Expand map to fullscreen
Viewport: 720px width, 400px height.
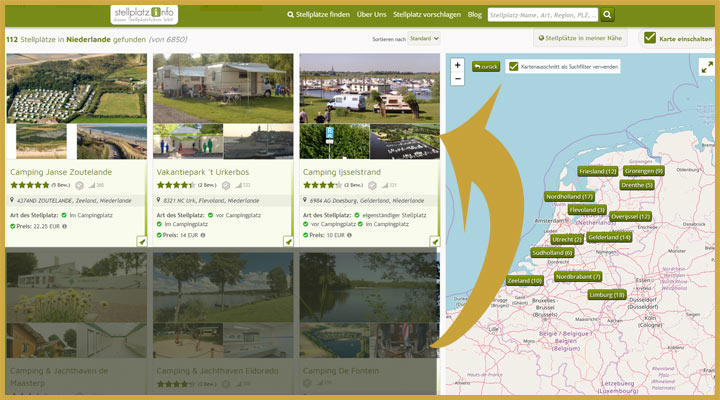tap(705, 65)
